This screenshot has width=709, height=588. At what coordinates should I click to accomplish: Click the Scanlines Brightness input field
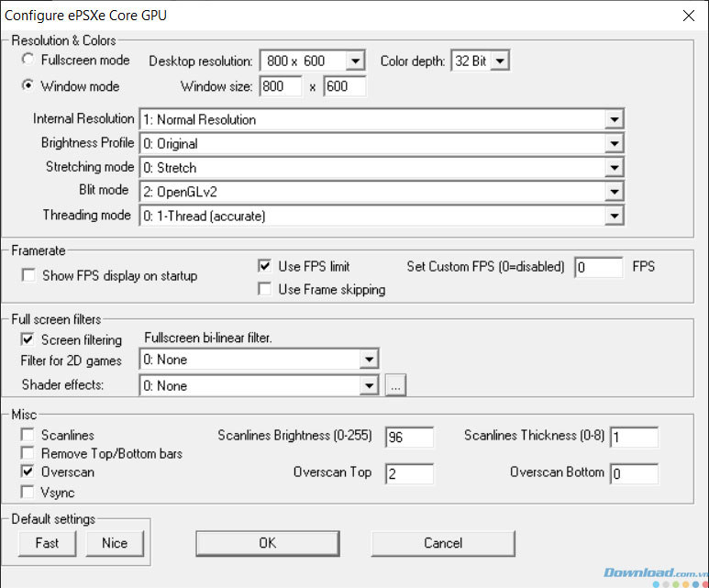coord(409,438)
